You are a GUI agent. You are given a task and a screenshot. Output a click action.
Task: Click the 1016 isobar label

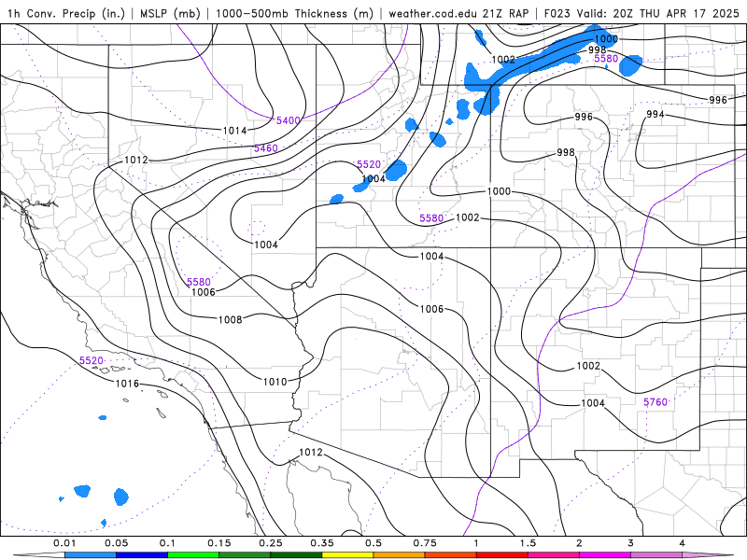click(x=127, y=384)
